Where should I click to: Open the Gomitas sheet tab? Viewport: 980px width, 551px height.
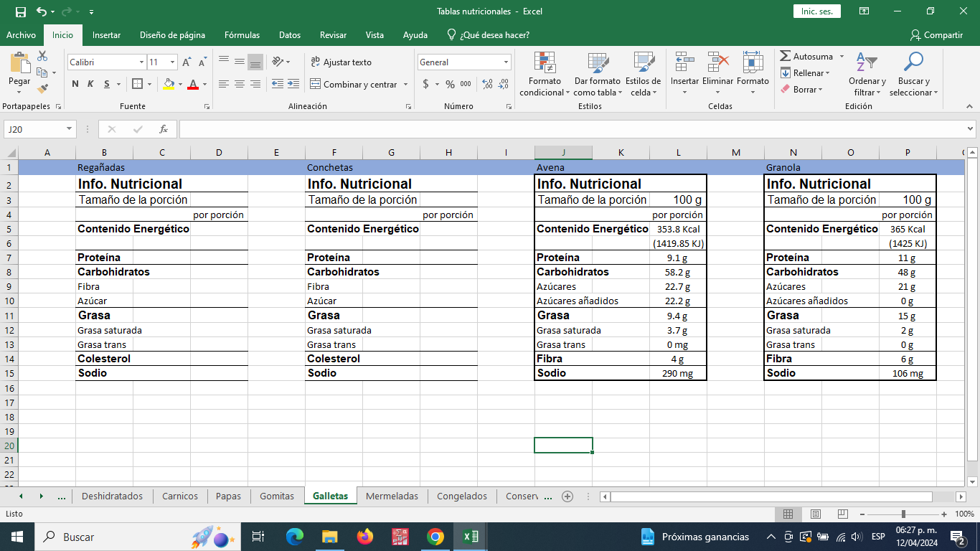pyautogui.click(x=277, y=496)
